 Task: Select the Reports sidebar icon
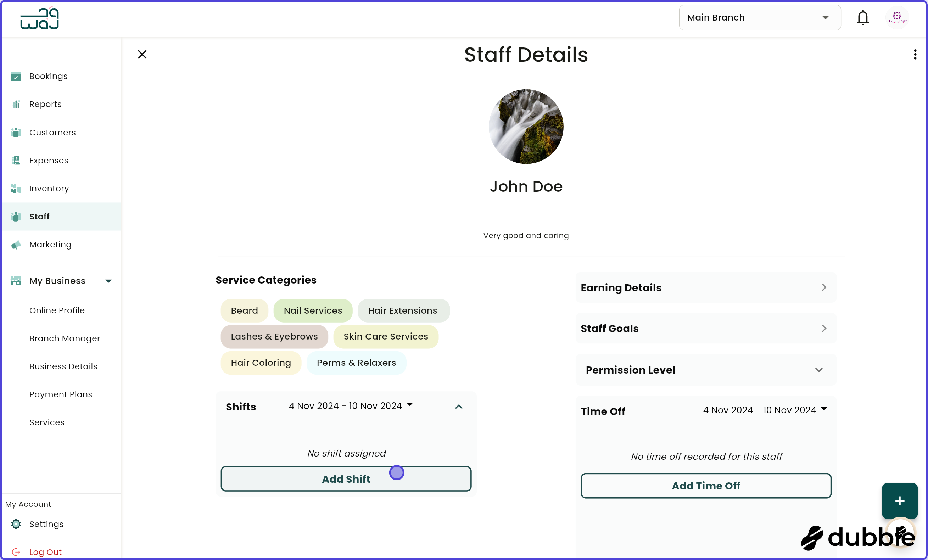point(16,104)
